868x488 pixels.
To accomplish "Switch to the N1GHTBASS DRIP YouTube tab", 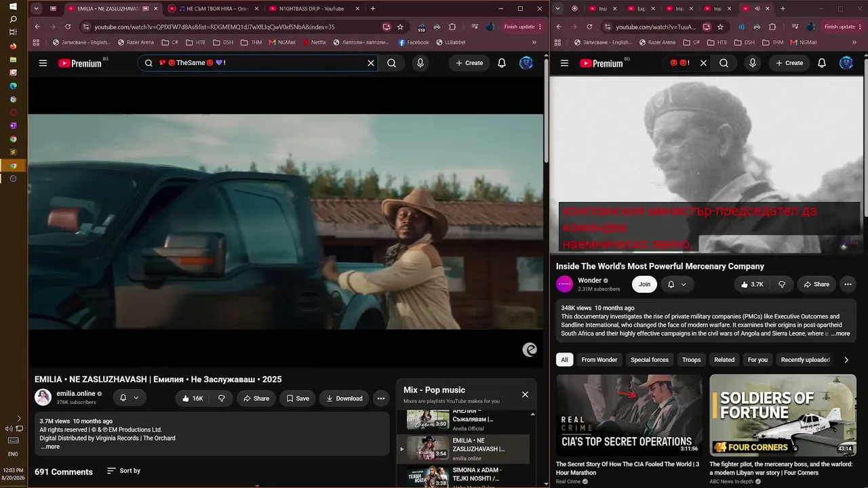I will coord(311,9).
